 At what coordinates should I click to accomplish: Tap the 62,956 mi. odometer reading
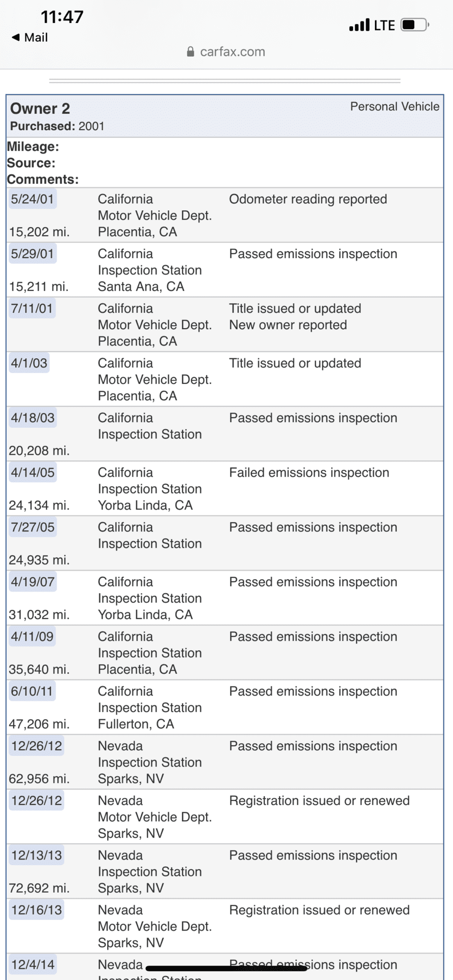point(39,779)
